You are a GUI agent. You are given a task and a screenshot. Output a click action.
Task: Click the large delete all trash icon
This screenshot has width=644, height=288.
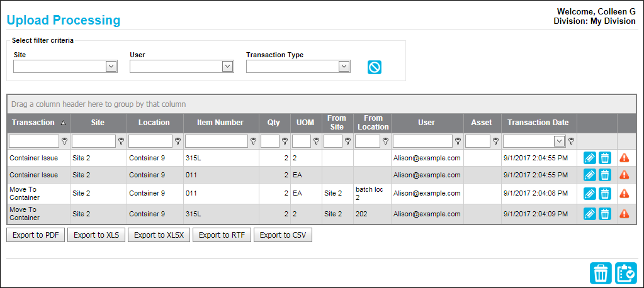[x=601, y=274]
